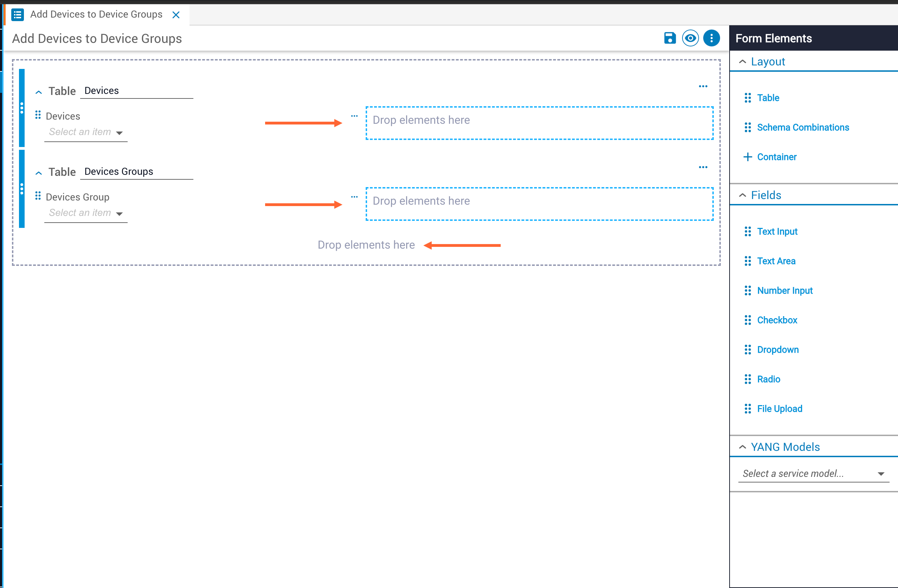This screenshot has width=898, height=588.
Task: Collapse the YANG Models section
Action: point(742,447)
